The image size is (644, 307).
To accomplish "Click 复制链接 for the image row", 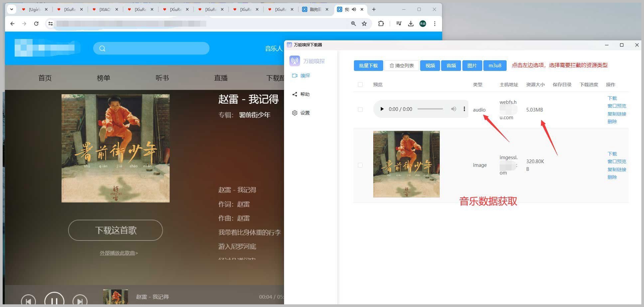I will point(617,169).
